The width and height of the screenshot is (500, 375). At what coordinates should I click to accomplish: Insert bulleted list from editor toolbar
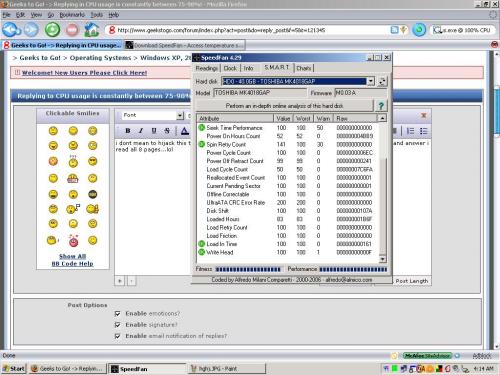point(423,131)
